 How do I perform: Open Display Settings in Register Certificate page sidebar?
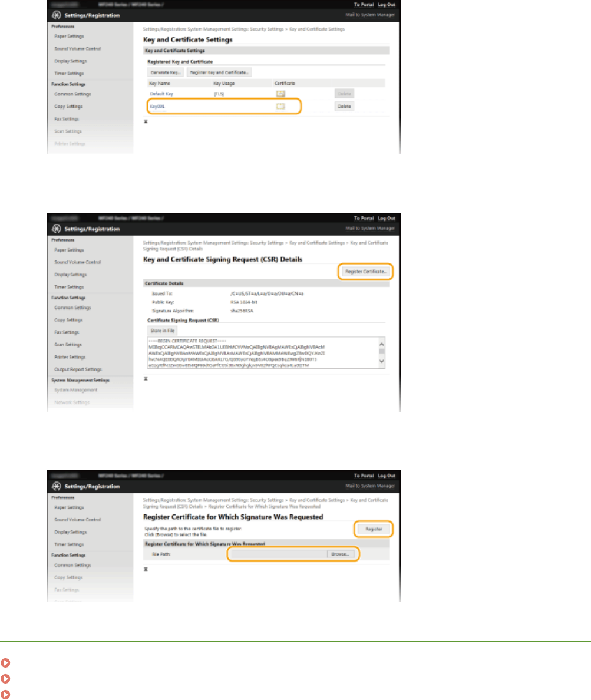point(71,533)
